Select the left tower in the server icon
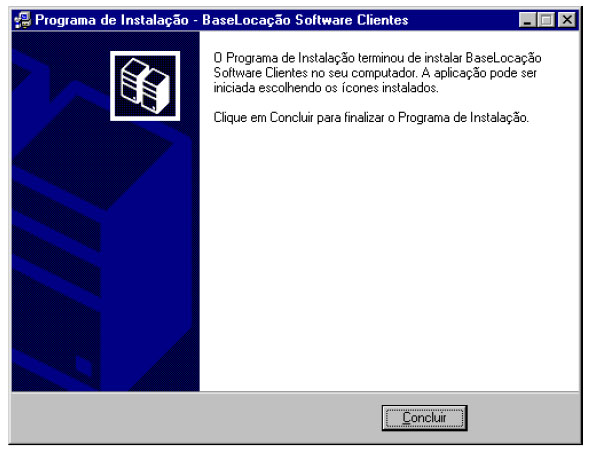This screenshot has width=590, height=452. pos(134,81)
